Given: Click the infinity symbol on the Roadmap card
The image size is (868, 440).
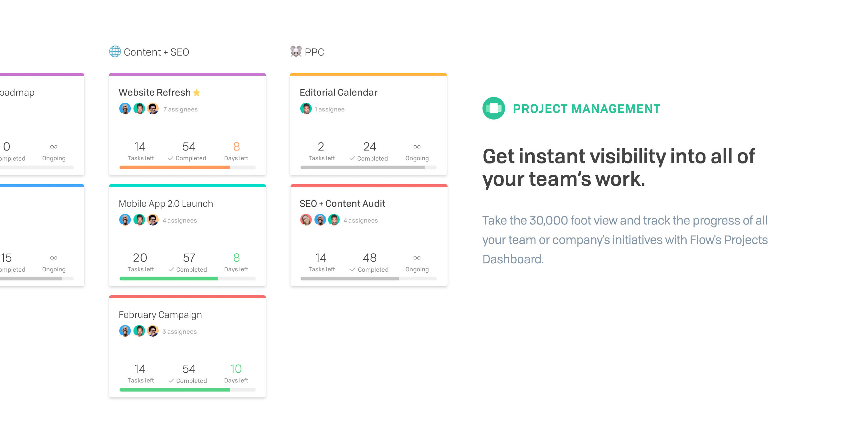Looking at the screenshot, I should pos(54,147).
